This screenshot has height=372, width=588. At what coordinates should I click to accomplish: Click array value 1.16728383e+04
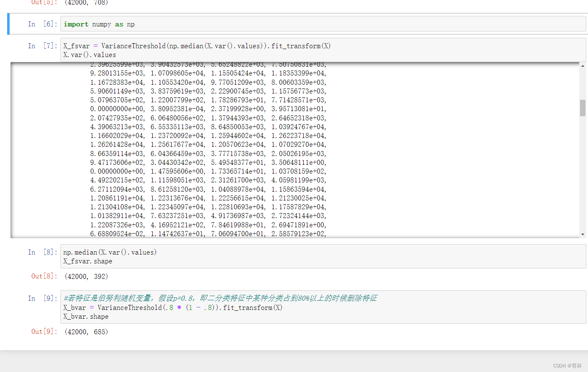coord(117,82)
